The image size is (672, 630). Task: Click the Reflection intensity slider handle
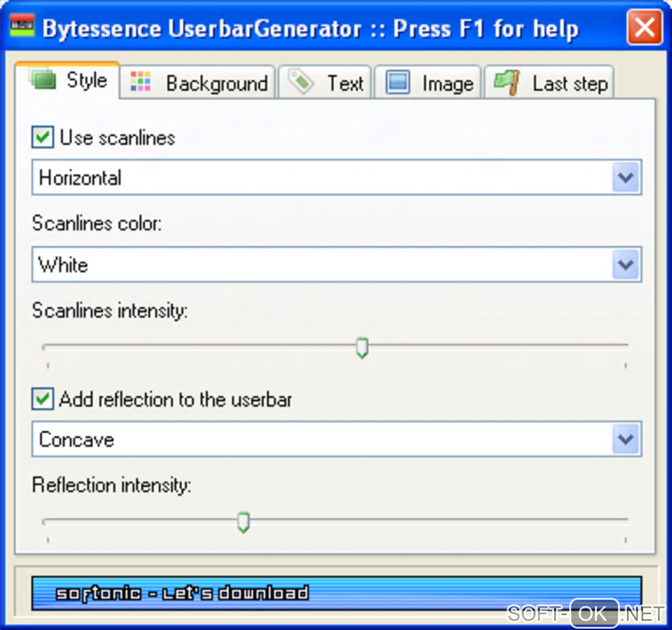click(x=243, y=523)
